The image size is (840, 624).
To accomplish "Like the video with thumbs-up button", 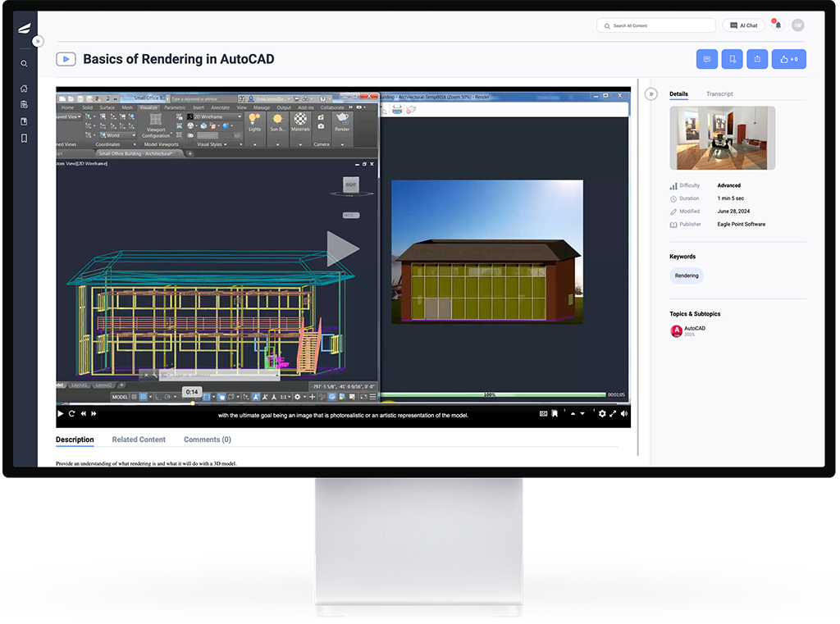I will tap(788, 59).
